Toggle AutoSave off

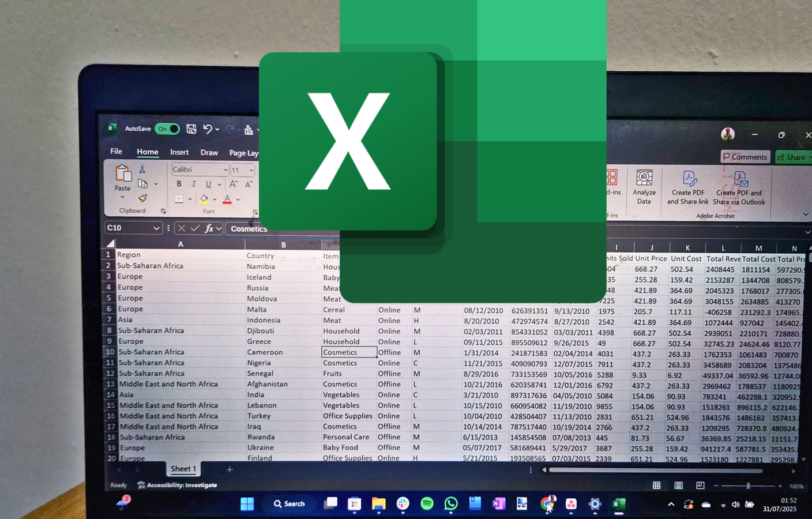pyautogui.click(x=167, y=129)
